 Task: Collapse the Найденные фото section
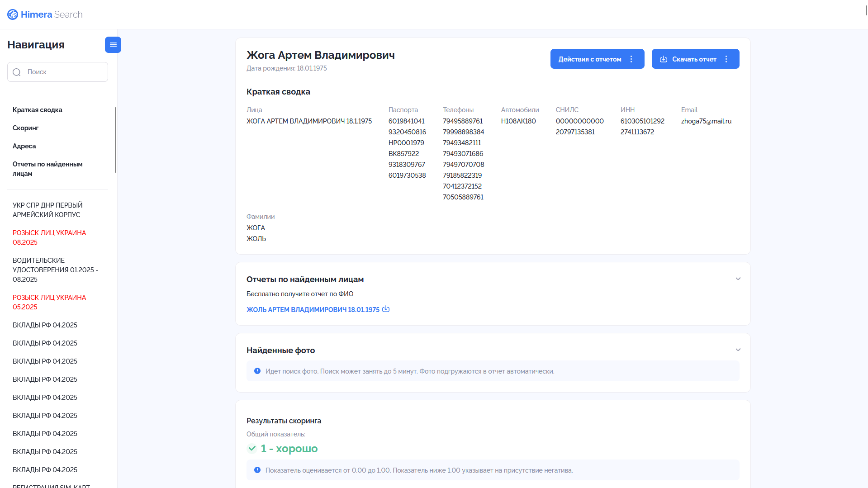[738, 350]
